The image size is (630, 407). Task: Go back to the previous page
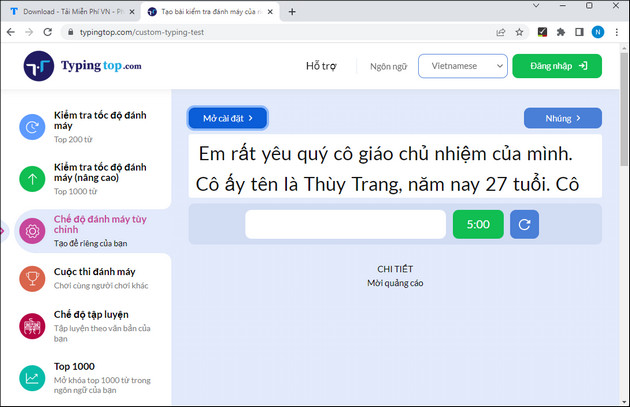coord(11,32)
